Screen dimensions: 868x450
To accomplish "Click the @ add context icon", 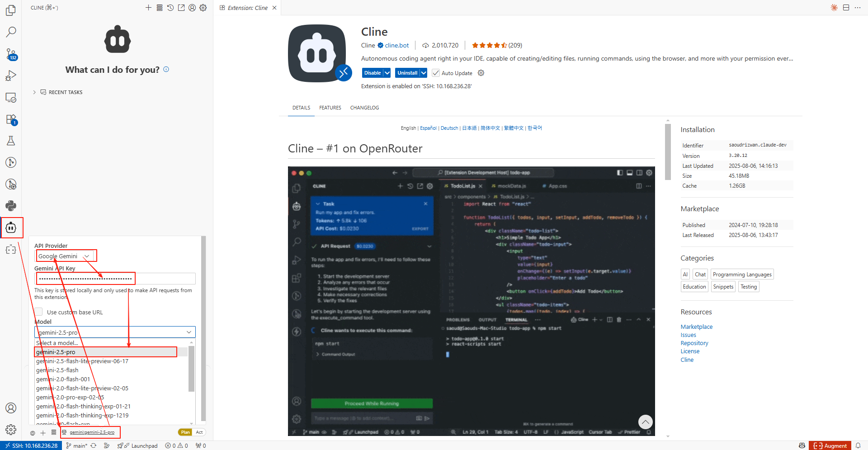I will coord(33,433).
